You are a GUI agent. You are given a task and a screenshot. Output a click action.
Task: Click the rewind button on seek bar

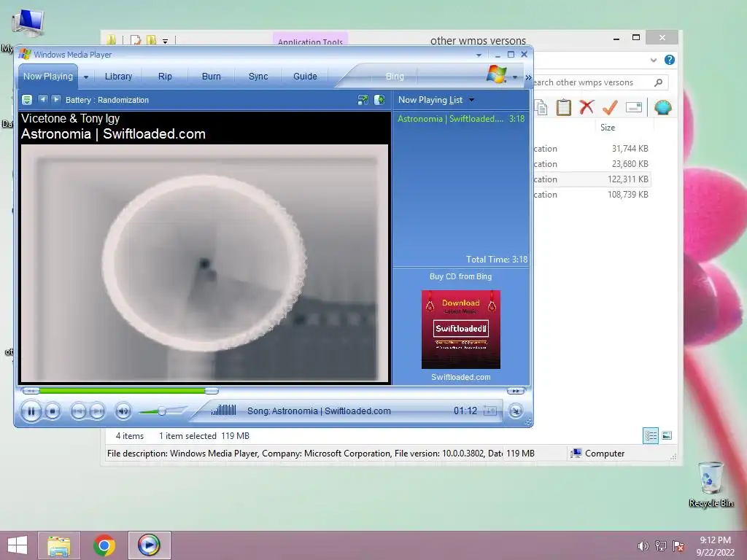(31, 391)
